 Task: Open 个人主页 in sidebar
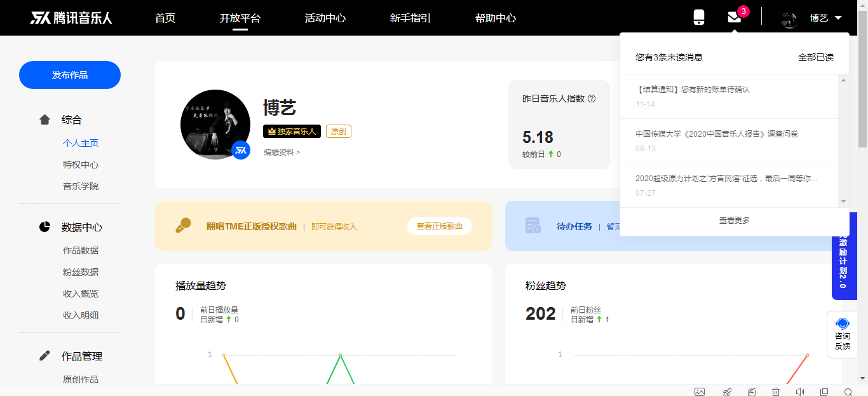(81, 143)
